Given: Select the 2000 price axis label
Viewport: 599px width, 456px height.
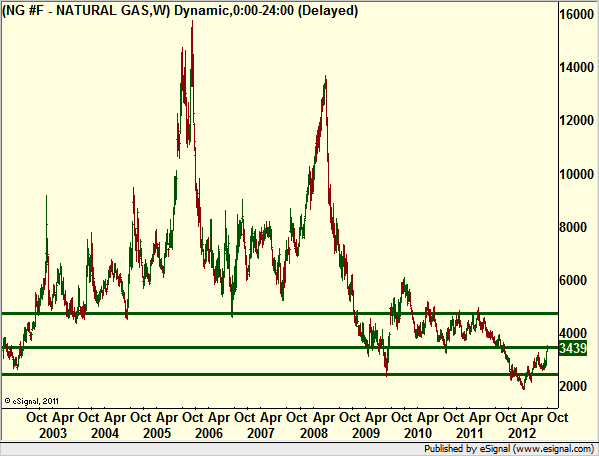Looking at the screenshot, I should [573, 386].
